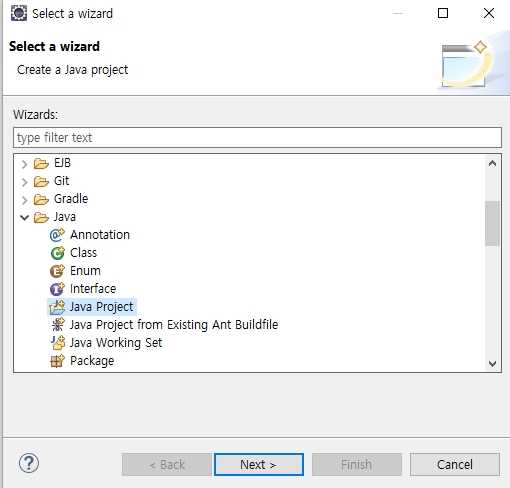Screen dimensions: 510x488
Task: Click the Java Project folder icon
Action: pos(57,307)
